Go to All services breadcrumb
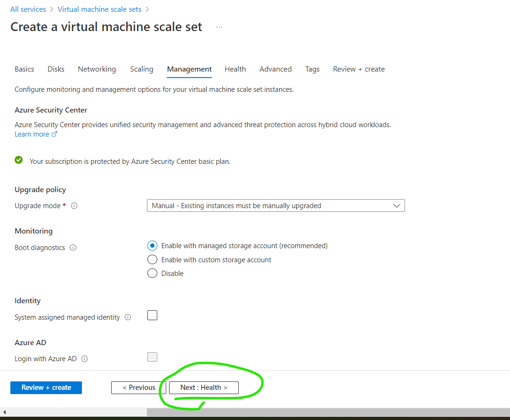This screenshot has height=420, width=510. pyautogui.click(x=28, y=9)
